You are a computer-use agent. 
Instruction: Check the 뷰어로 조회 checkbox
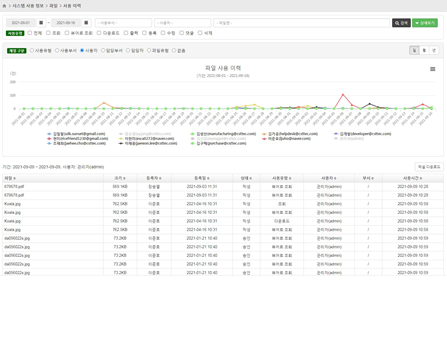[x=67, y=33]
